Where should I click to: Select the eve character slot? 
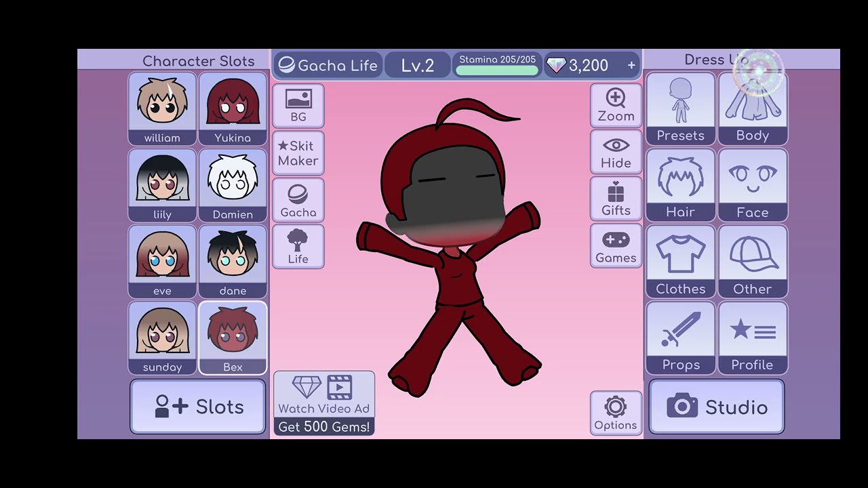click(162, 262)
